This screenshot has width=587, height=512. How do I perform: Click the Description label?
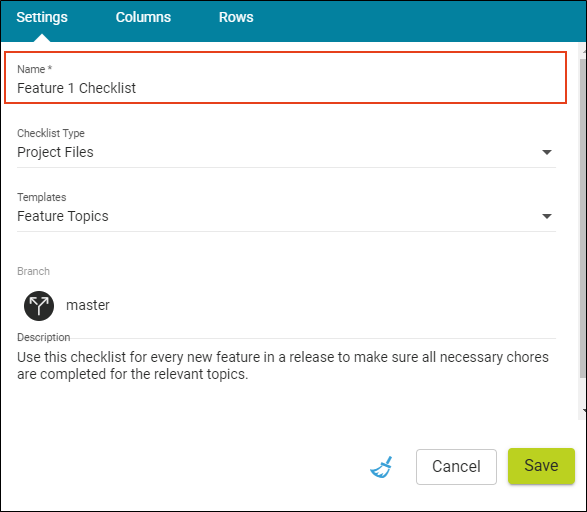43,337
